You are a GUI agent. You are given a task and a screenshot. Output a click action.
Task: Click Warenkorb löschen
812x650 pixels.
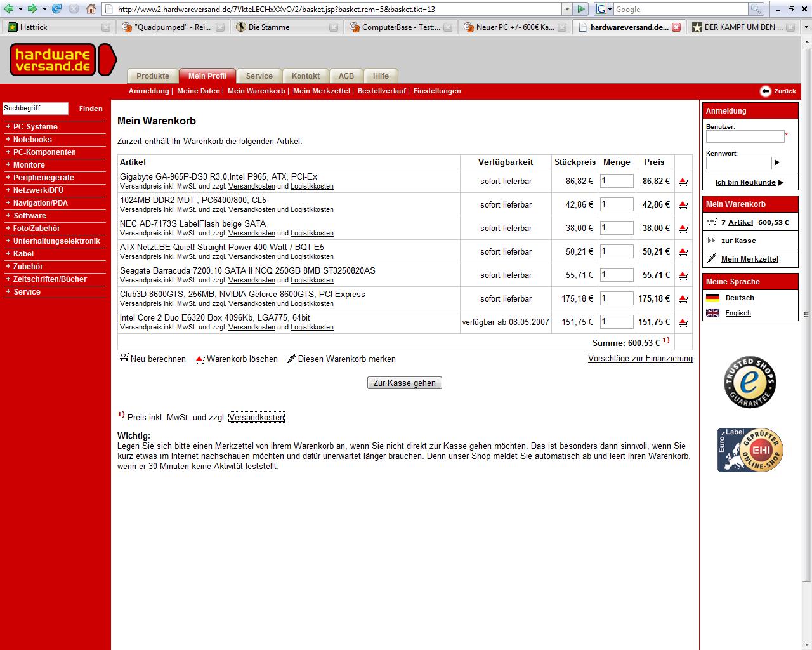click(237, 359)
